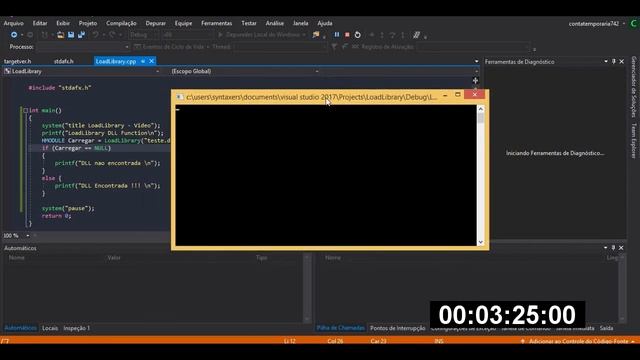Close the Ferramentas de Diagnóstico panel

622,62
